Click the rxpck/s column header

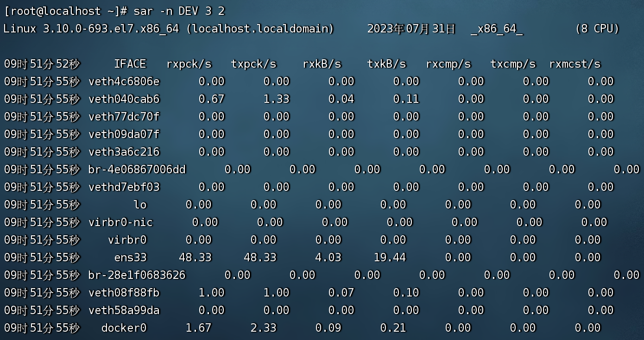point(189,64)
